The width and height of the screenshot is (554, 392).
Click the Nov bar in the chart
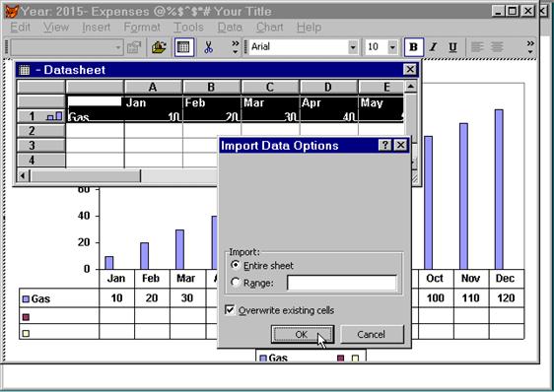[463, 196]
